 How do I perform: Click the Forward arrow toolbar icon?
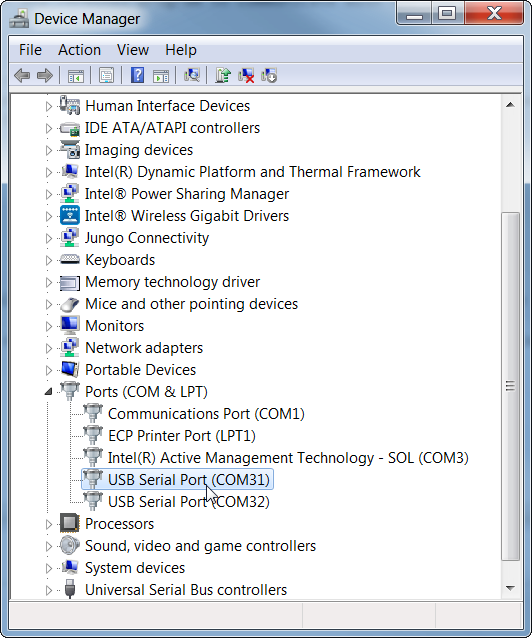pos(45,75)
